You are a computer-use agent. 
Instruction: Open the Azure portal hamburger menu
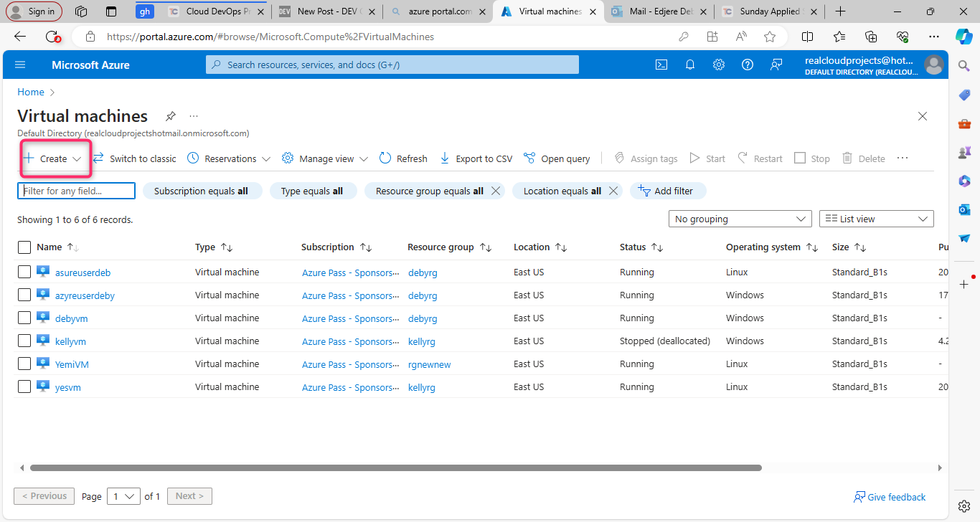click(x=20, y=65)
